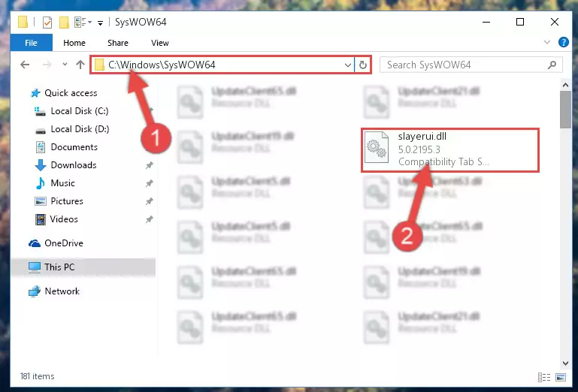Click the vertical scrollbar thumb

pyautogui.click(x=565, y=110)
